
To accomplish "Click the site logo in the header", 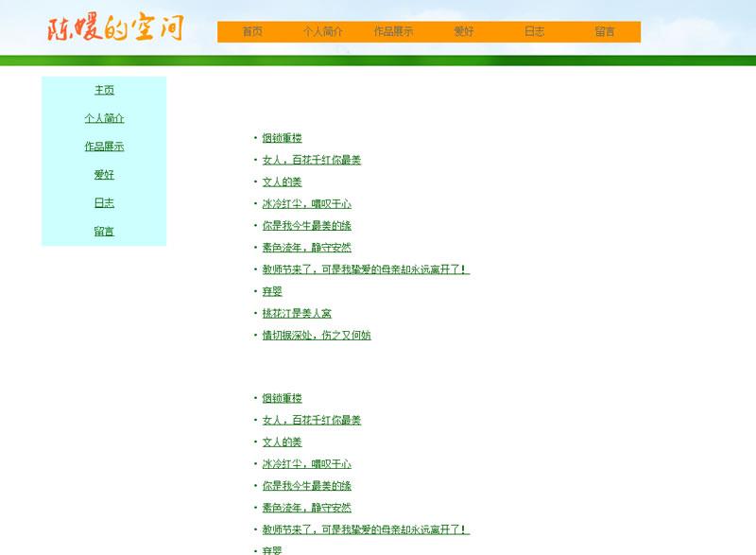I will coord(115,29).
